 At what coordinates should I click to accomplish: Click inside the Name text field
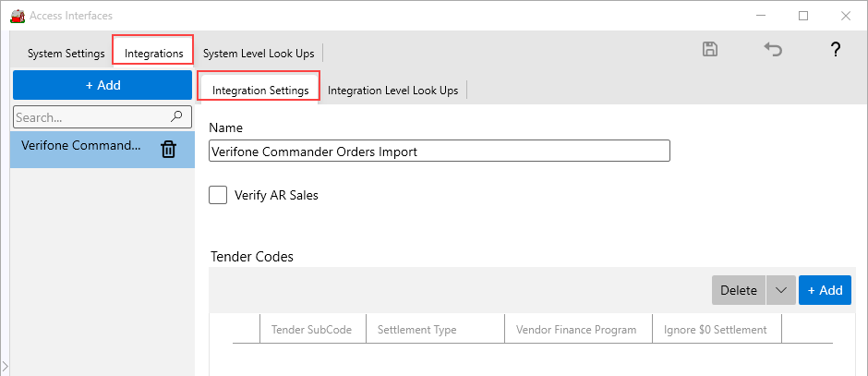pos(439,152)
